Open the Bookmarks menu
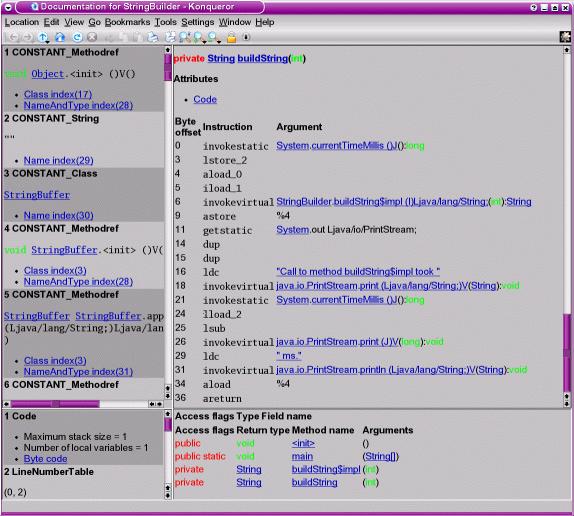 (x=127, y=22)
